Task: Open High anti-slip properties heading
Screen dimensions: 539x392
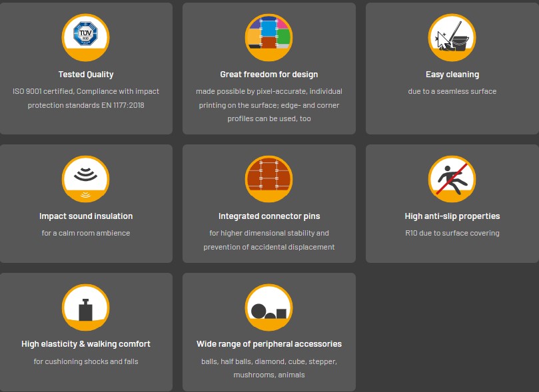Action: click(x=452, y=216)
